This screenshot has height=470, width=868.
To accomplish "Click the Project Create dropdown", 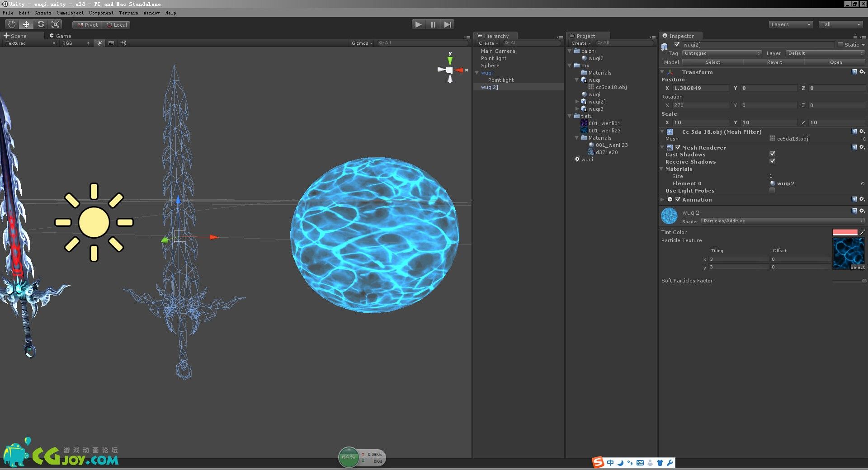I will tap(581, 43).
